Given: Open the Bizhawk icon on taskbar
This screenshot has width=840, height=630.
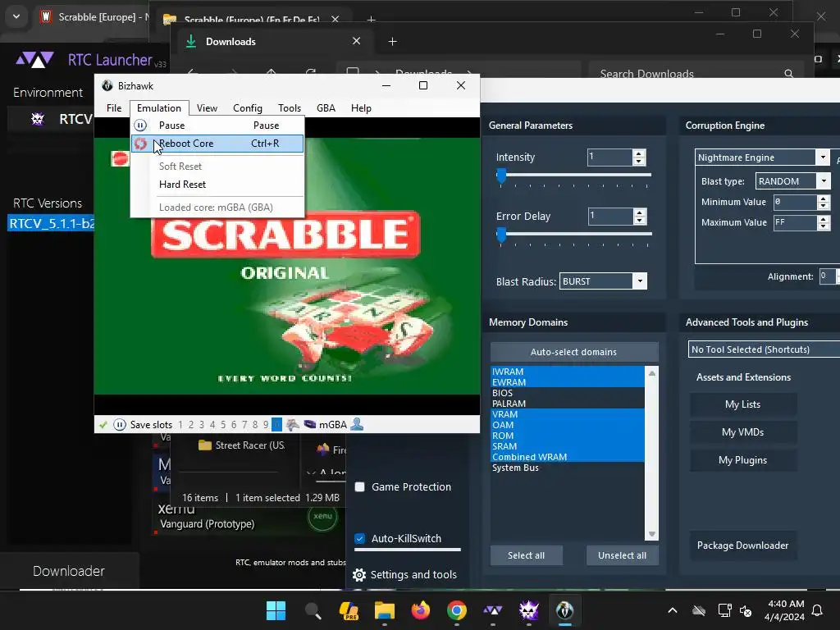Looking at the screenshot, I should point(564,610).
